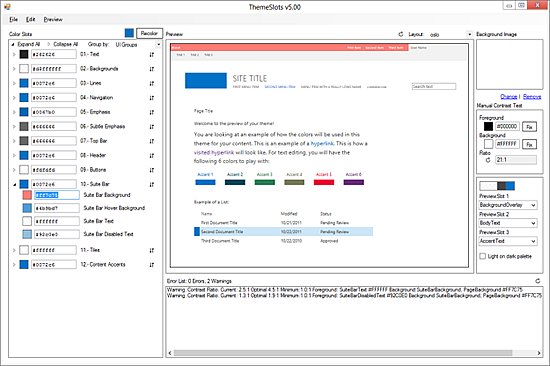550x366 pixels.
Task: Click the sort icon for 03-Lines row
Action: pos(152,84)
